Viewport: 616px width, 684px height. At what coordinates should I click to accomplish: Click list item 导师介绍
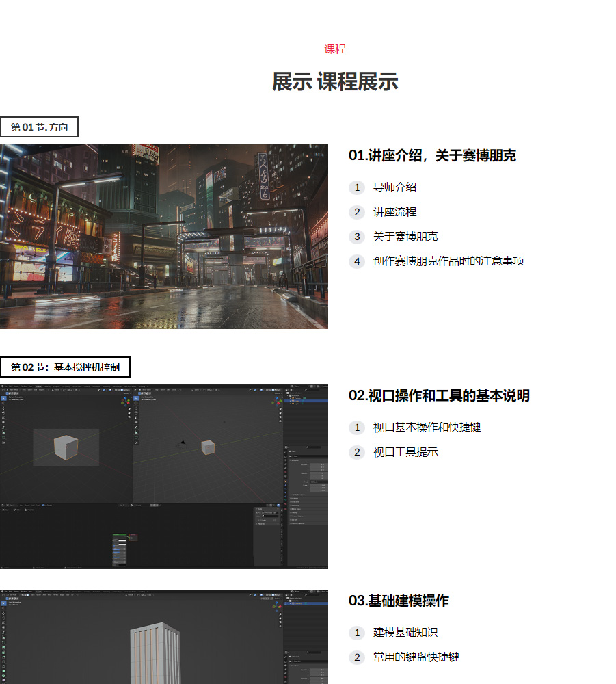click(394, 187)
